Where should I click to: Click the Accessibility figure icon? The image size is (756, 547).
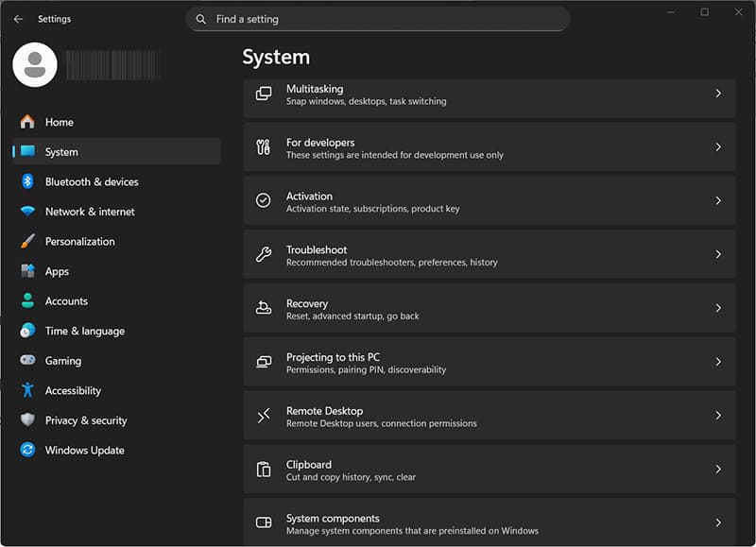[x=27, y=390]
